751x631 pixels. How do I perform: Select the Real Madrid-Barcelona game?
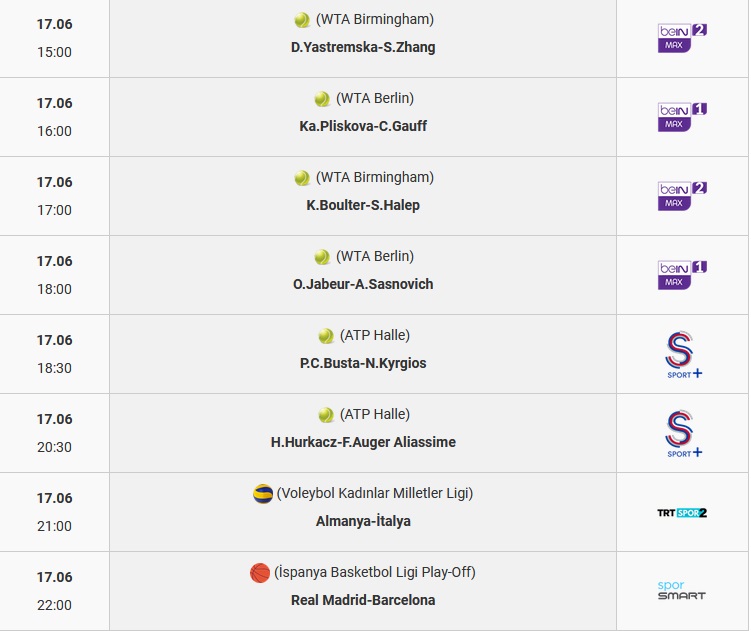pyautogui.click(x=363, y=600)
